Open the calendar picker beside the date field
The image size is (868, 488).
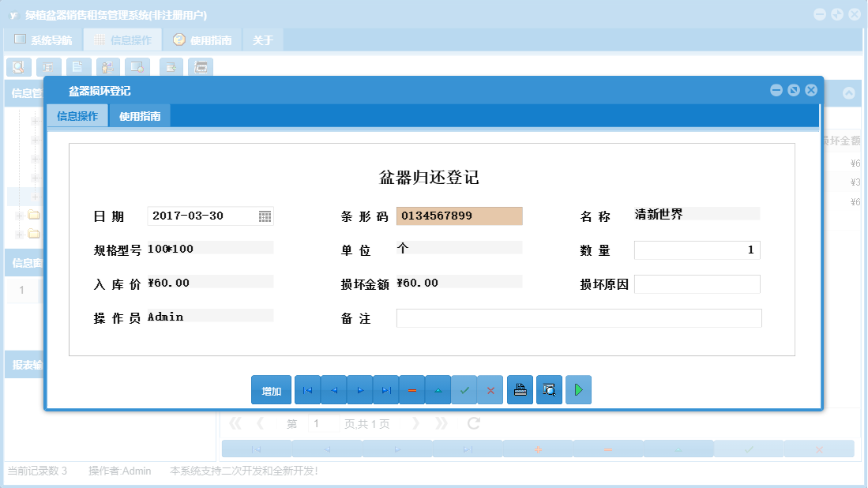coord(266,215)
